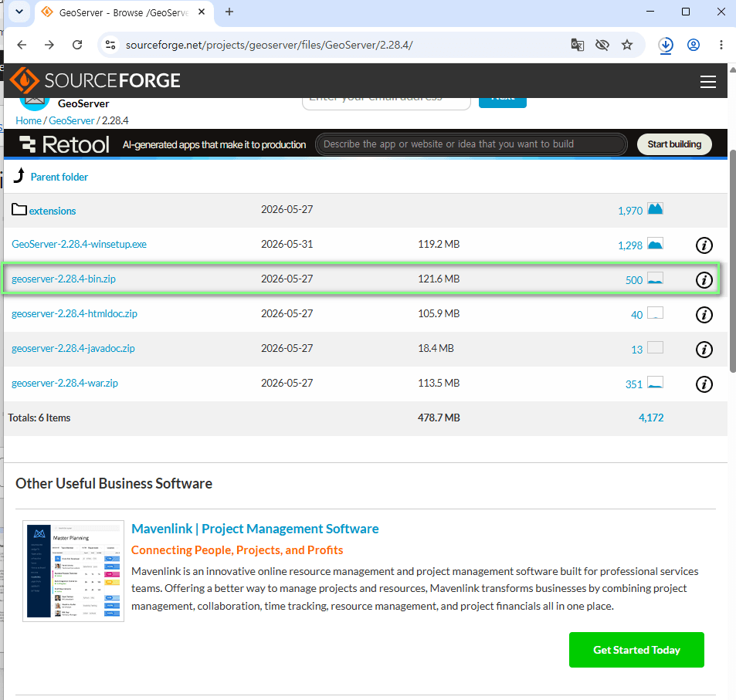The width and height of the screenshot is (736, 700).
Task: Open the SourceForge hamburger menu
Action: point(708,82)
